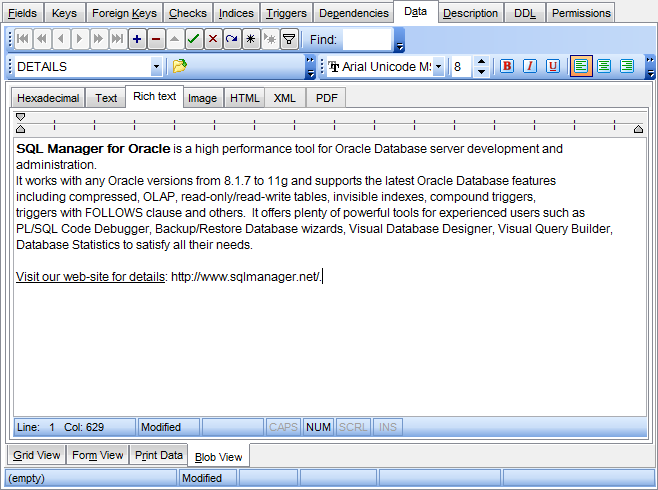Jump to next page of records
Image resolution: width=658 pixels, height=490 pixels.
coord(98,39)
